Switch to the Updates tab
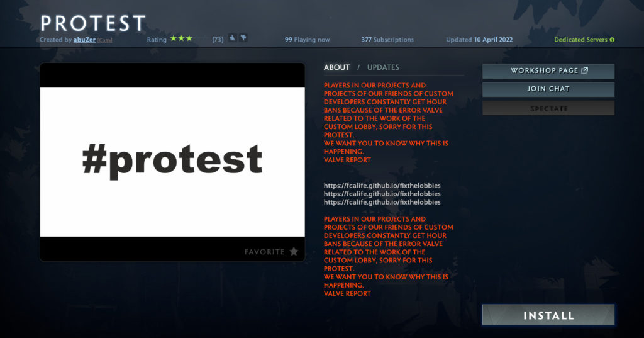 click(383, 67)
